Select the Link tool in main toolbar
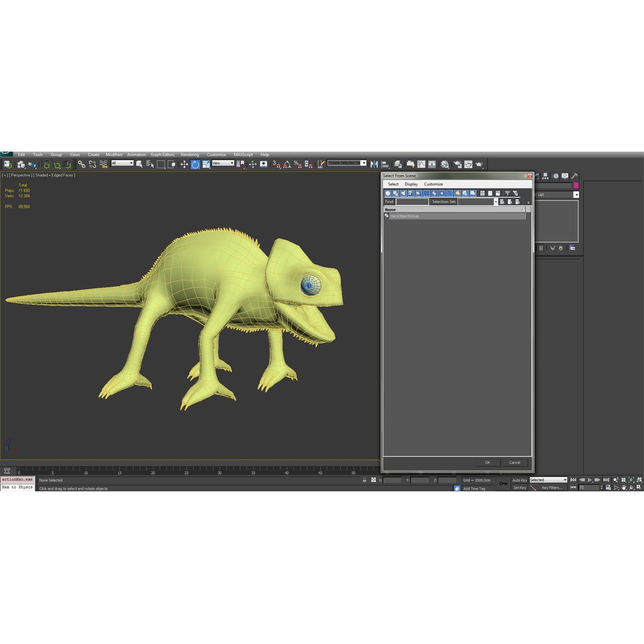Screen dimensions: 644x644 82,165
